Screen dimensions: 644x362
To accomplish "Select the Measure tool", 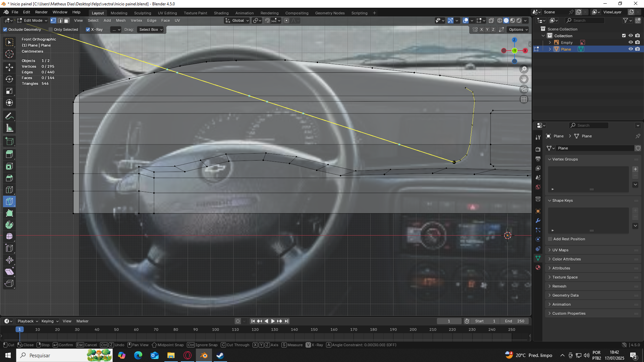I will [9, 128].
